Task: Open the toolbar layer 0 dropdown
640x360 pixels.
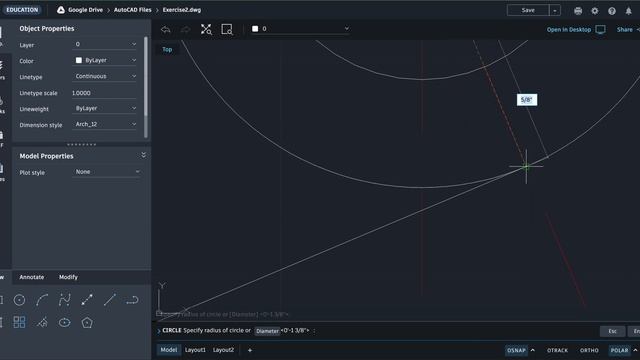Action: point(300,29)
